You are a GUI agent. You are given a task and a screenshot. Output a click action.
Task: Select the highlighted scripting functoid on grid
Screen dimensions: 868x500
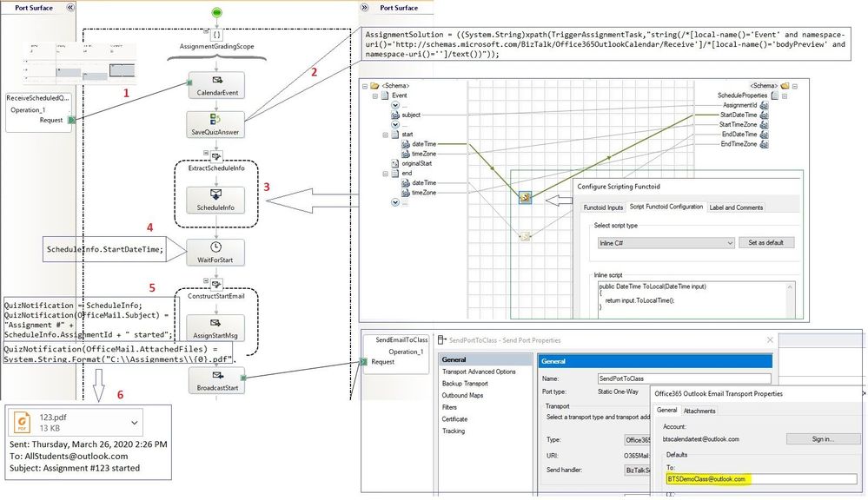[x=526, y=197]
